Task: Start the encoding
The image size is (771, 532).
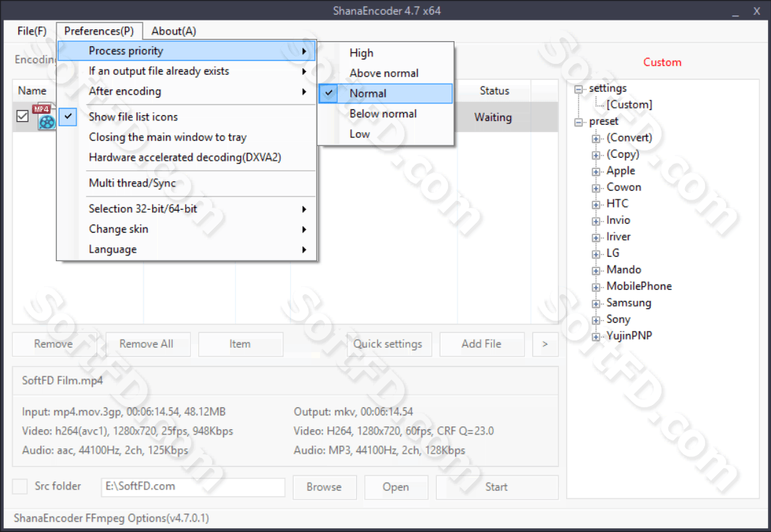Action: [496, 487]
